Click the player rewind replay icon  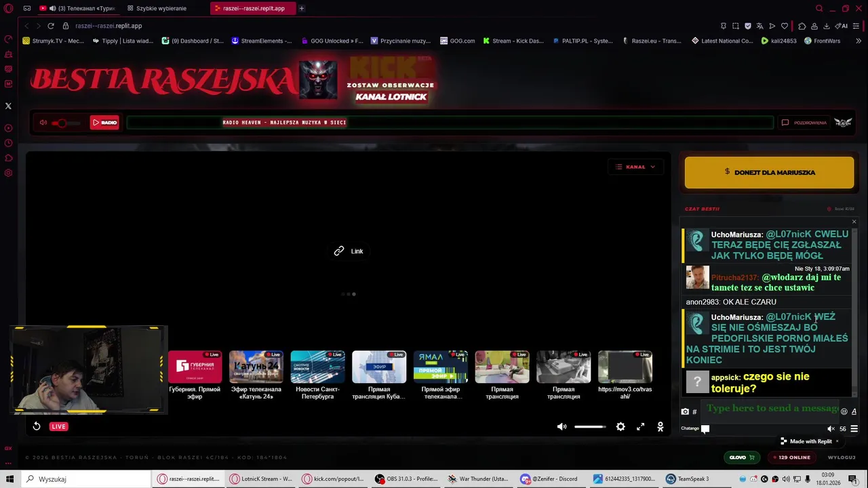pyautogui.click(x=37, y=426)
